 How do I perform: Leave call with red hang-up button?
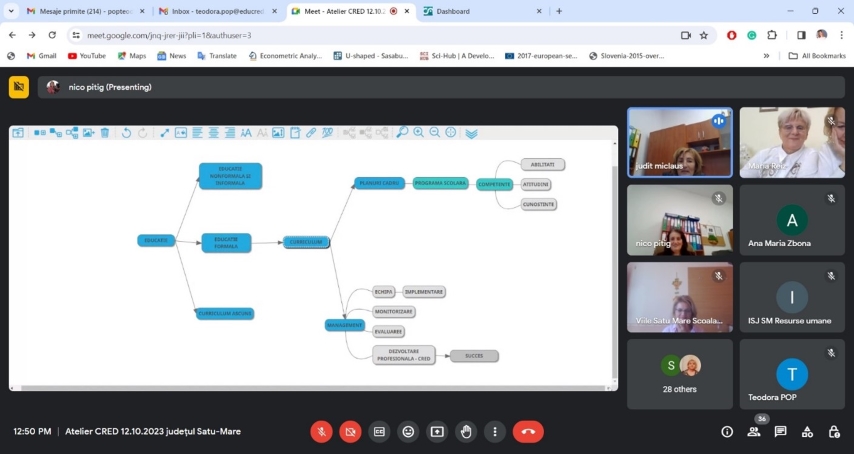click(x=528, y=431)
